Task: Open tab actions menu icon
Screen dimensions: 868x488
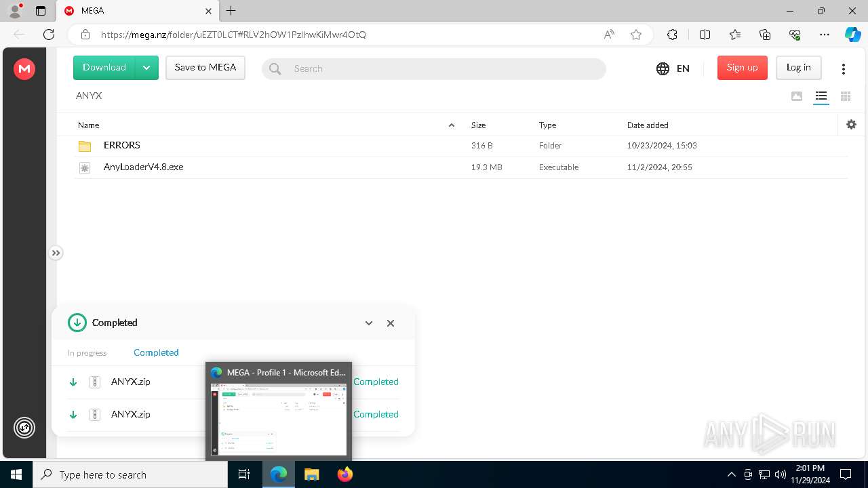Action: [x=41, y=11]
